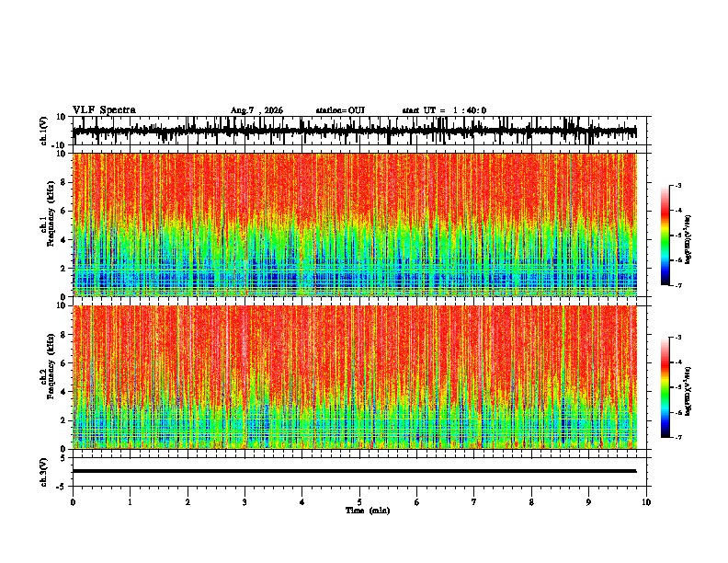Click the '5' tick on the ch.3(V) axis
Viewport: 728px width, 563px height.
tap(64, 458)
